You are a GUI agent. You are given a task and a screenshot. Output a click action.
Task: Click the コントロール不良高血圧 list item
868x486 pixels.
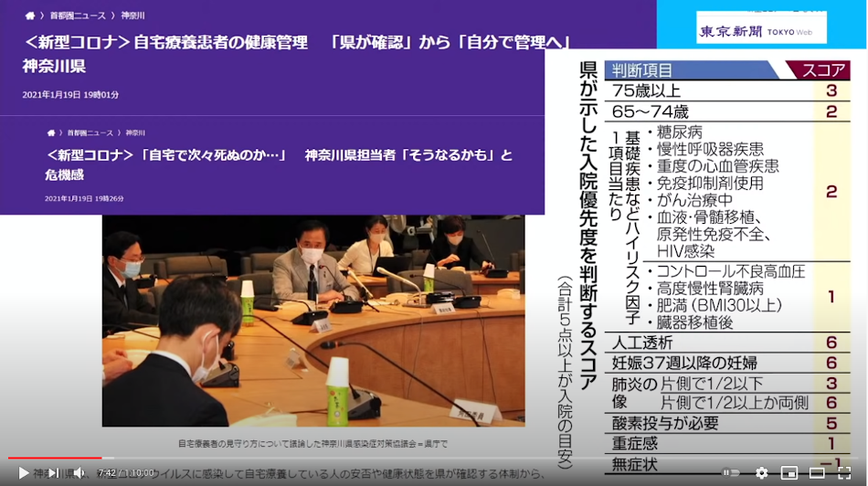(725, 272)
